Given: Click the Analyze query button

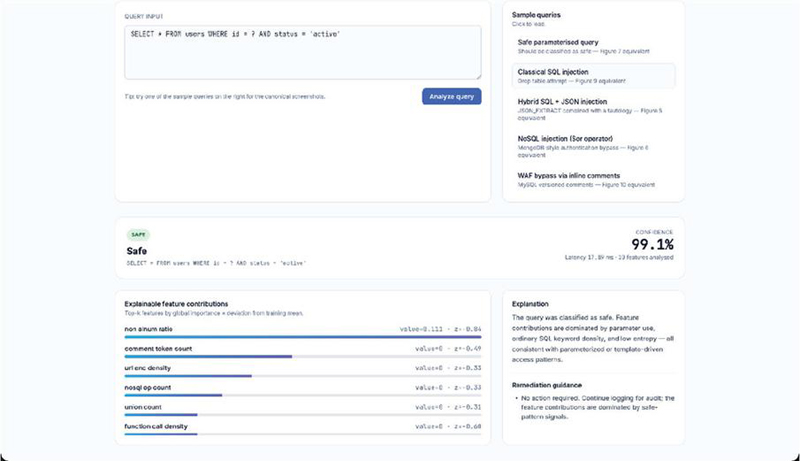Looking at the screenshot, I should (x=451, y=96).
